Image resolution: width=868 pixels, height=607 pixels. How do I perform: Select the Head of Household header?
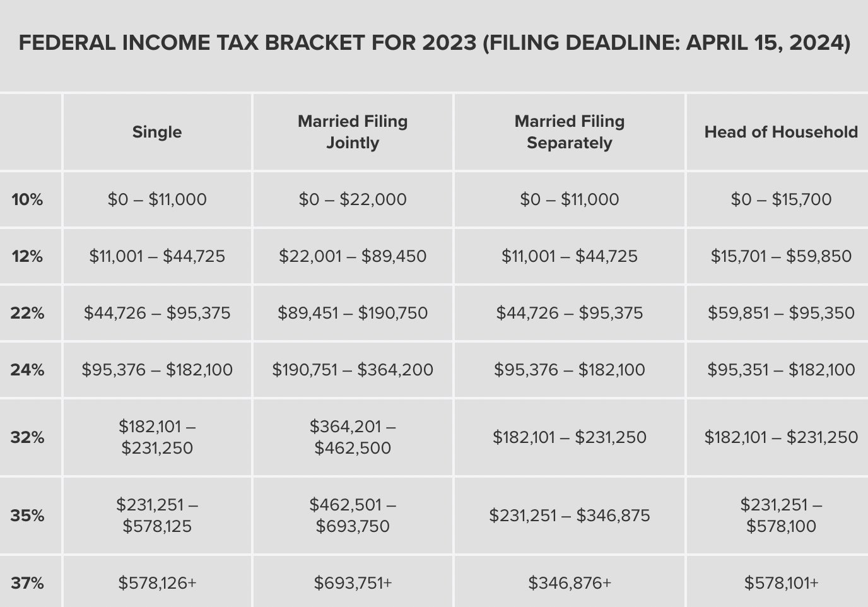[781, 132]
